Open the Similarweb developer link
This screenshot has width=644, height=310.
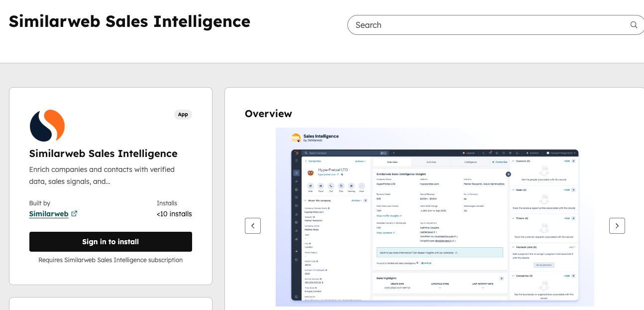(49, 214)
